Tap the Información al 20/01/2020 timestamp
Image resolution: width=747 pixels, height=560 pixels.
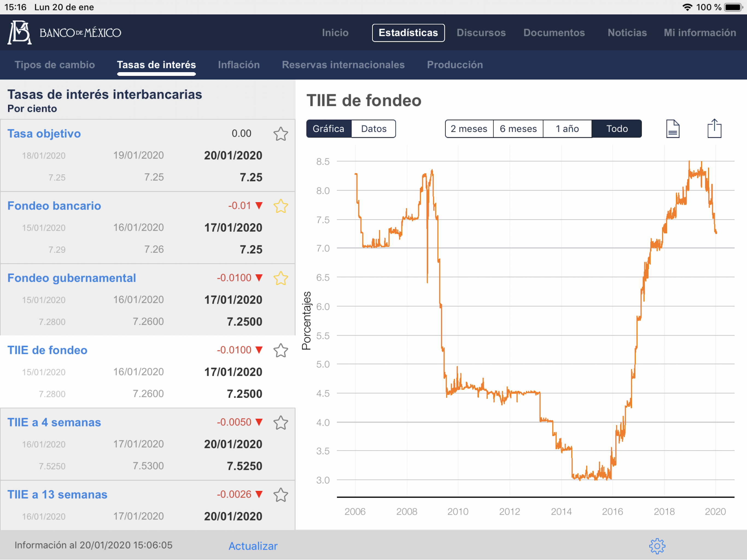[93, 545]
